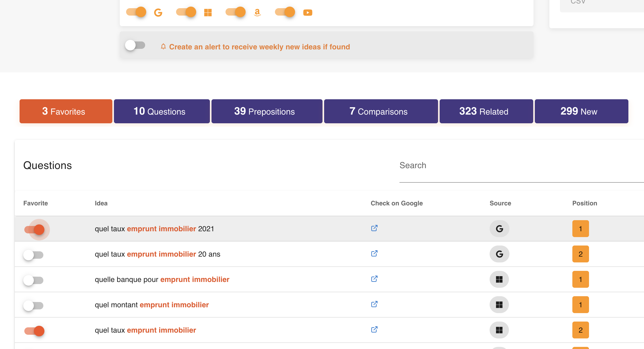Click position badge 2 for '20 ans' row
The height and width of the screenshot is (349, 644).
coord(580,254)
